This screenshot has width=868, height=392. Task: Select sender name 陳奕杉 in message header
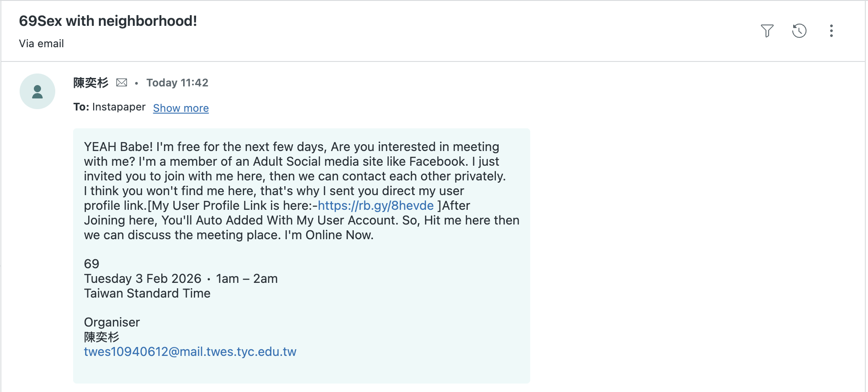(91, 82)
